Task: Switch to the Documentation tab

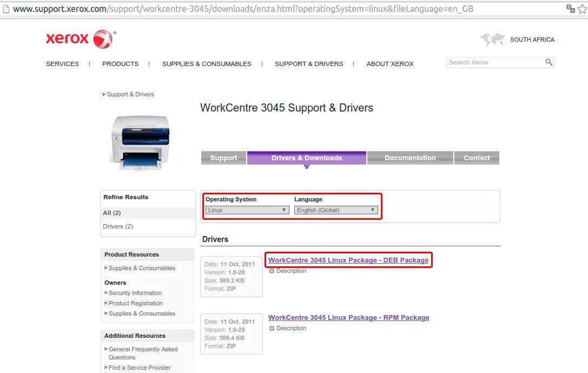Action: point(409,158)
